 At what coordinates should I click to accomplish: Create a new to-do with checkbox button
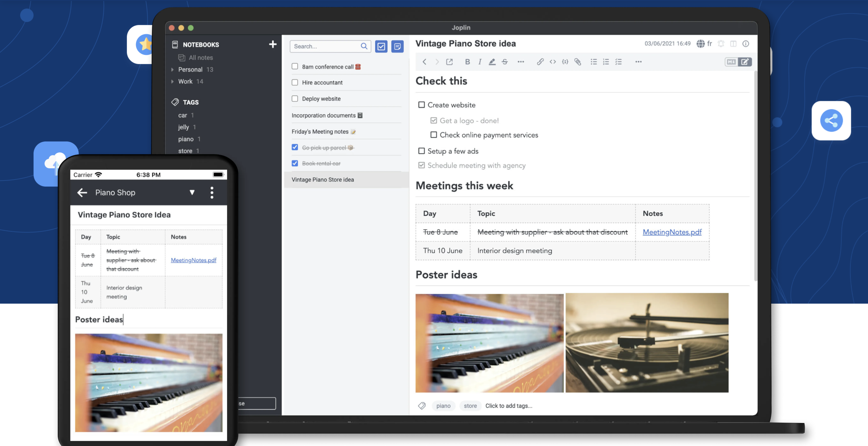point(381,46)
